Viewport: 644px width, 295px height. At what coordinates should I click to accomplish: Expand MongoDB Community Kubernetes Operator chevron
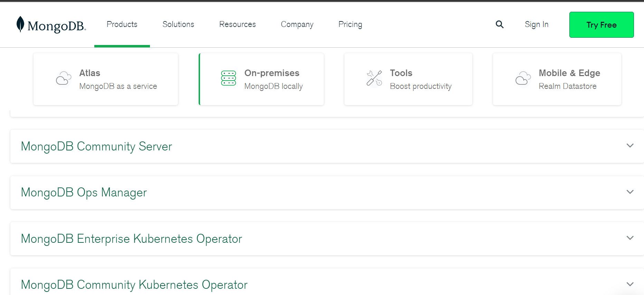pyautogui.click(x=630, y=284)
